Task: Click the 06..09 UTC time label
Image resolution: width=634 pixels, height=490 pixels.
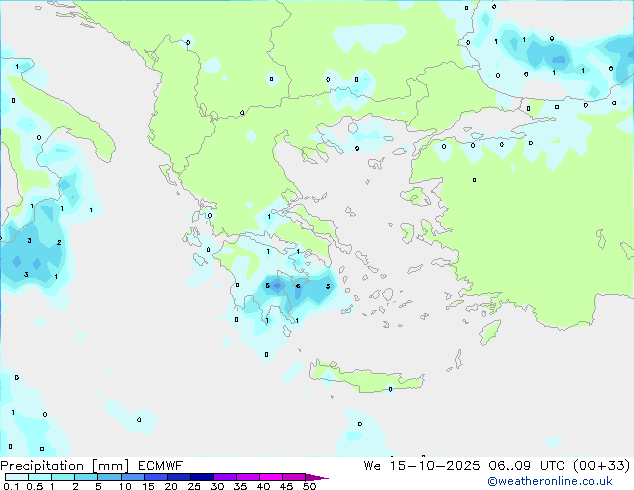Action: [x=528, y=466]
